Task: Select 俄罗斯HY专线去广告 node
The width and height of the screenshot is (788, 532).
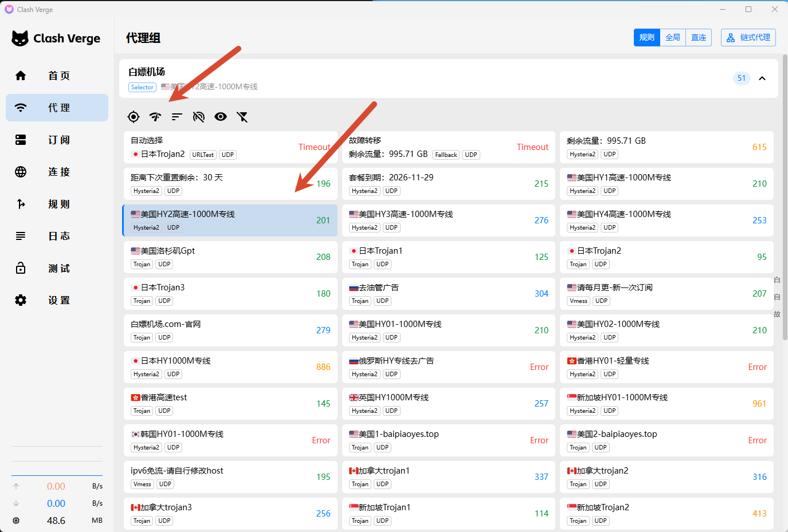Action: tap(449, 367)
